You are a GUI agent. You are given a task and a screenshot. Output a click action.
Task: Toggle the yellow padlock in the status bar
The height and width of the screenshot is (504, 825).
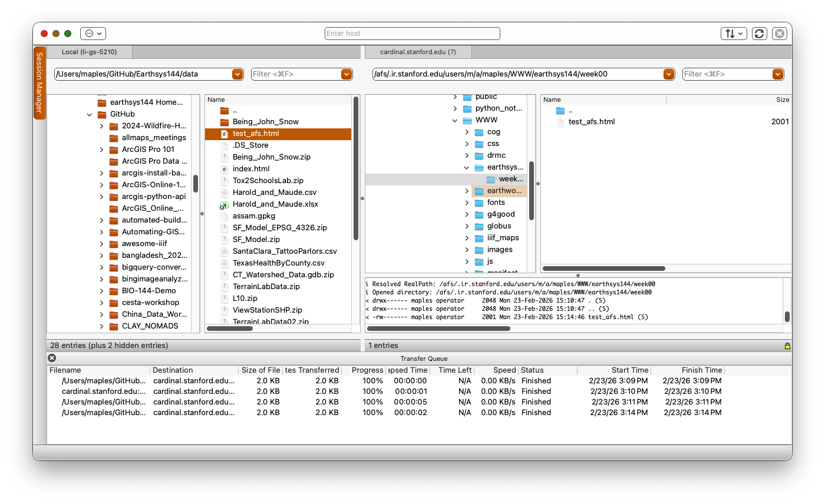click(787, 346)
